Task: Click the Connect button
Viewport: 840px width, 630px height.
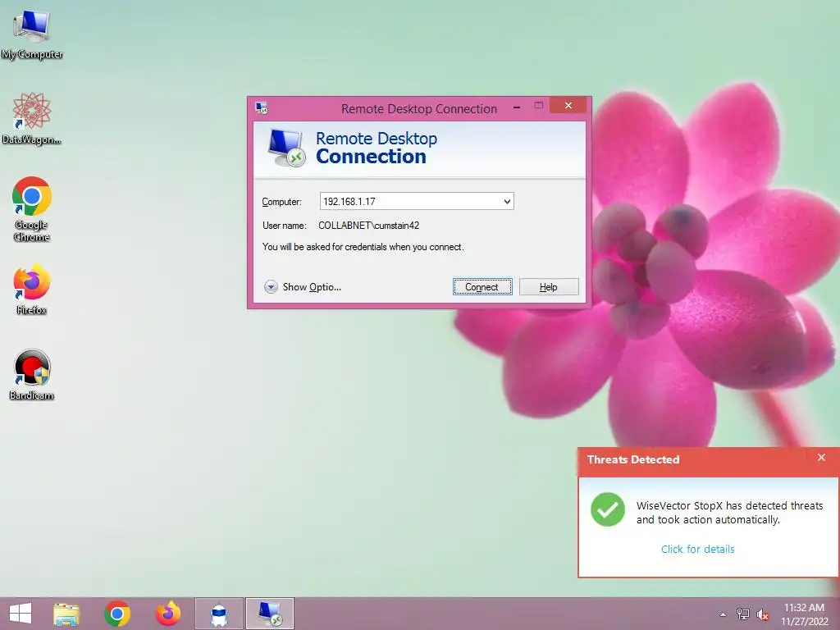Action: point(482,286)
